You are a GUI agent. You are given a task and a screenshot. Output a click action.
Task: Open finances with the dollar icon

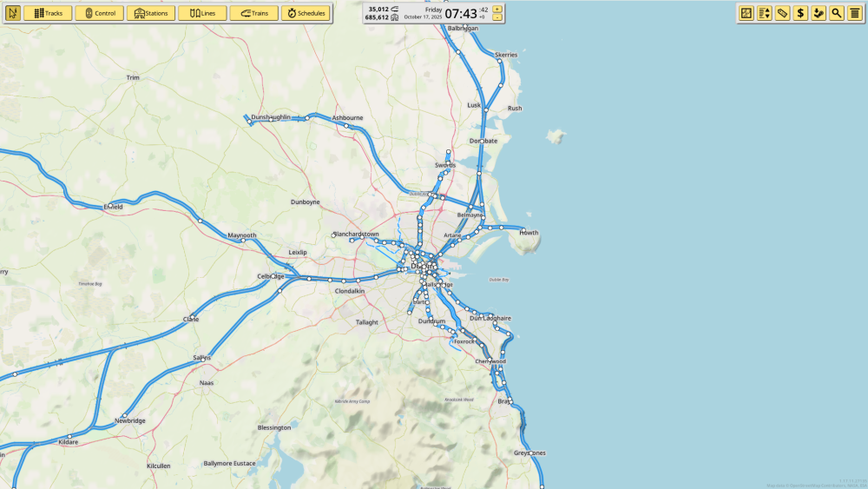click(x=800, y=13)
